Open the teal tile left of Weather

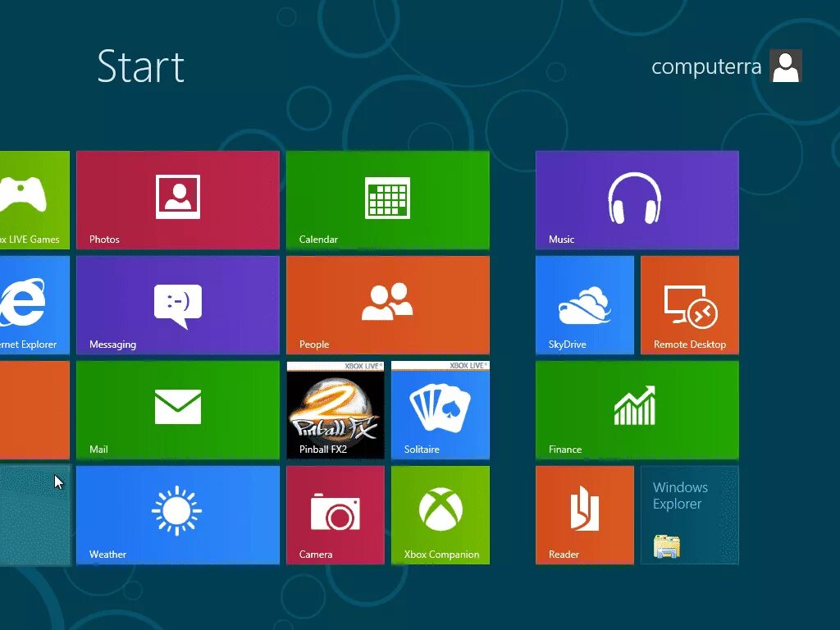[34, 515]
